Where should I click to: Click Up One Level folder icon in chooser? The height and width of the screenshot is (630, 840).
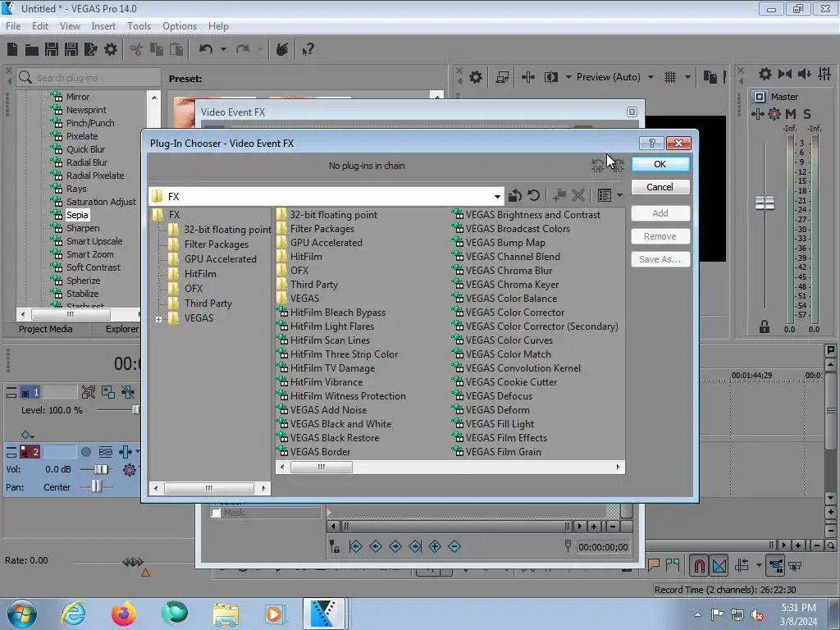pos(515,195)
